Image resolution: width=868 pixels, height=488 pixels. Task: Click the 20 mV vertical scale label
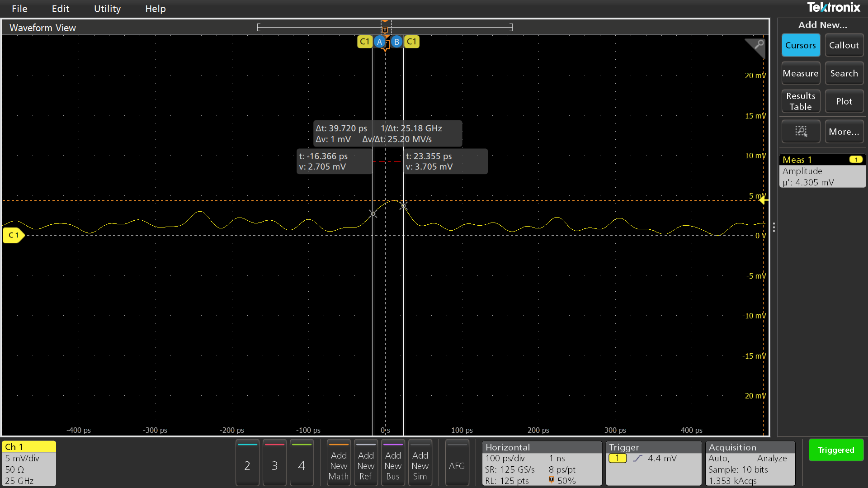(755, 76)
